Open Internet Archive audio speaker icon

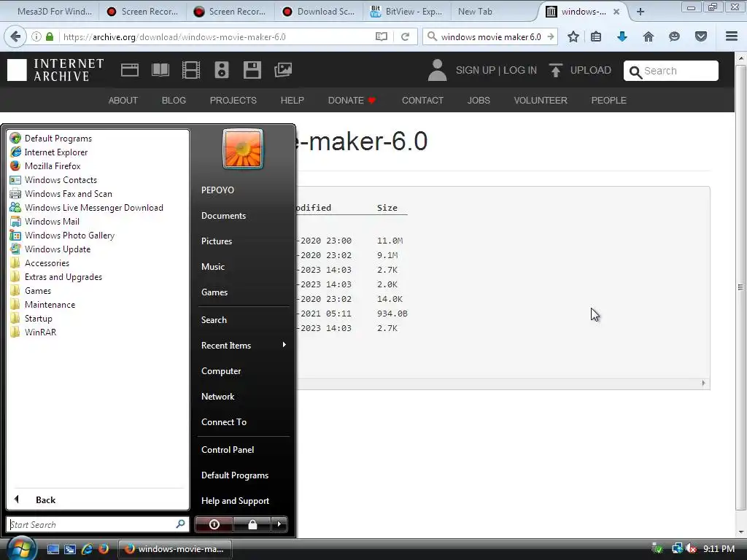[x=222, y=70]
